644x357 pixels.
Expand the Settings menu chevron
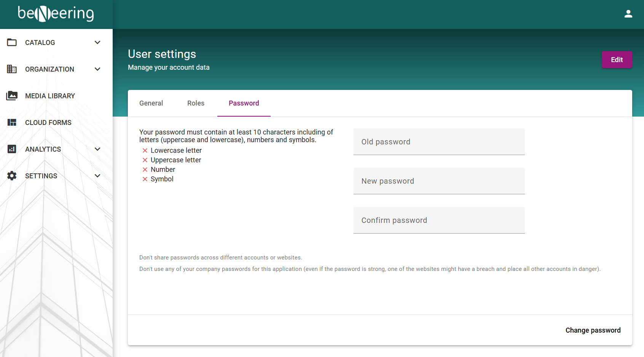[97, 176]
